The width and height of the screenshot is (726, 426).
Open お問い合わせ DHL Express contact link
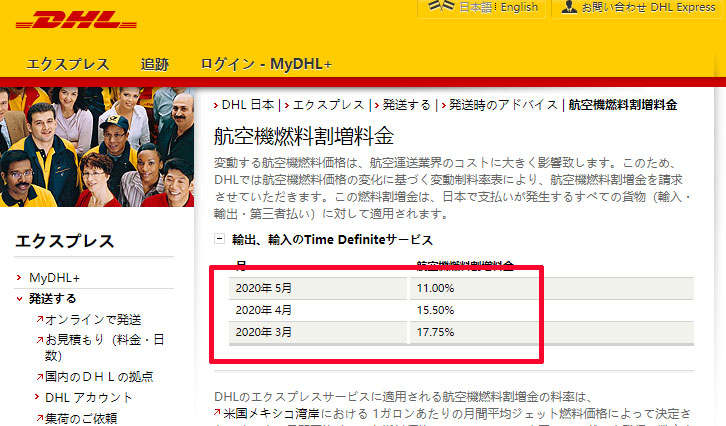click(x=648, y=7)
